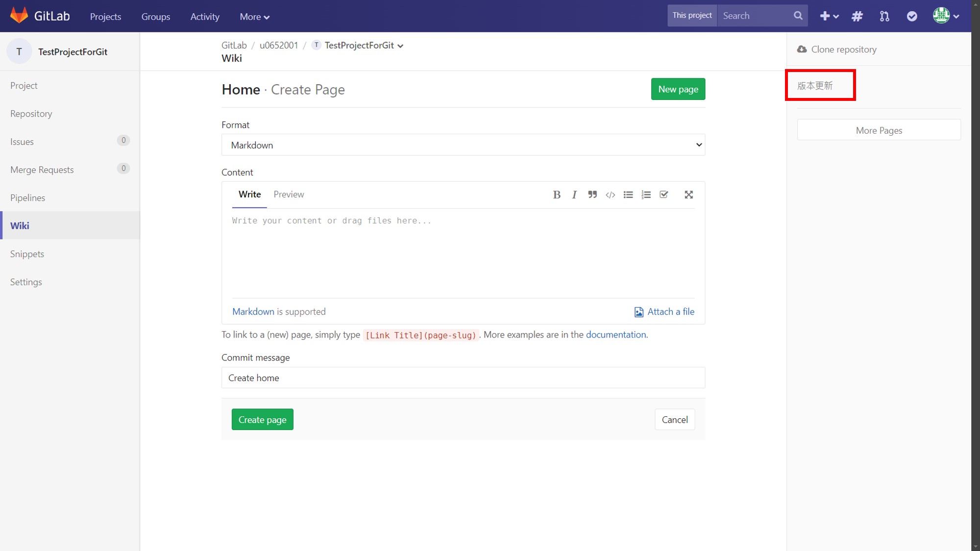Click GitLab in the breadcrumb
The image size is (980, 551).
pyautogui.click(x=234, y=46)
